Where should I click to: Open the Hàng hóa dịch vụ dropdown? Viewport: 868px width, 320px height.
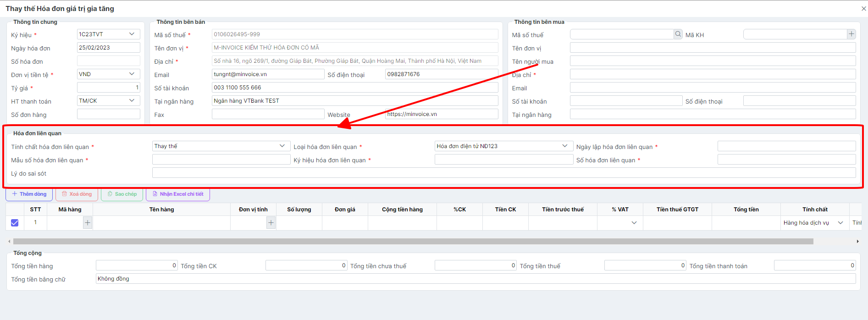815,223
